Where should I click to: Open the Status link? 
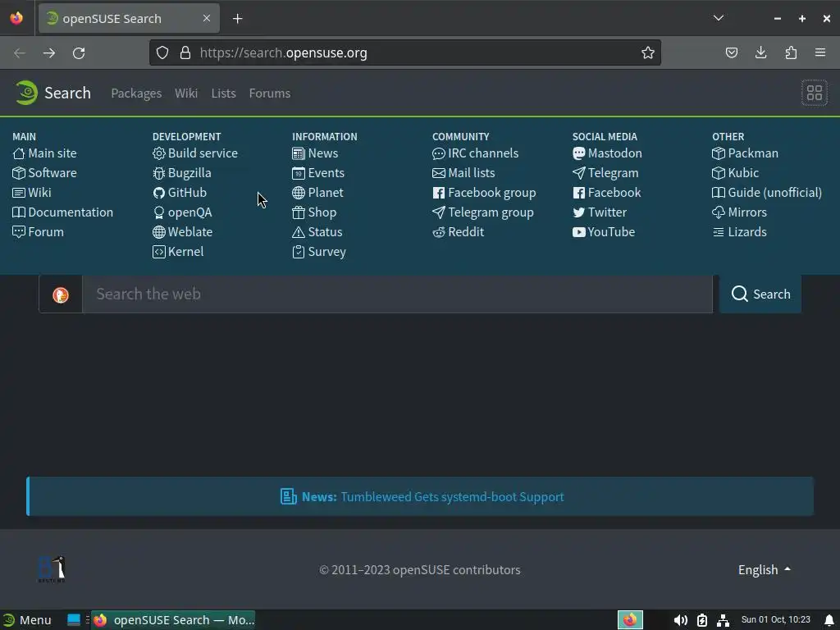click(317, 232)
